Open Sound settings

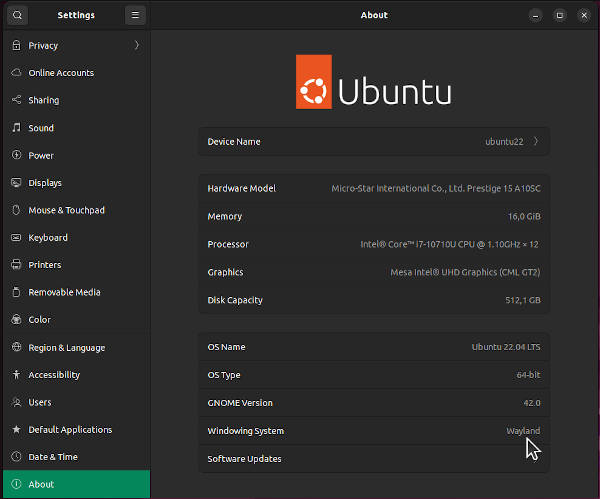pyautogui.click(x=77, y=128)
